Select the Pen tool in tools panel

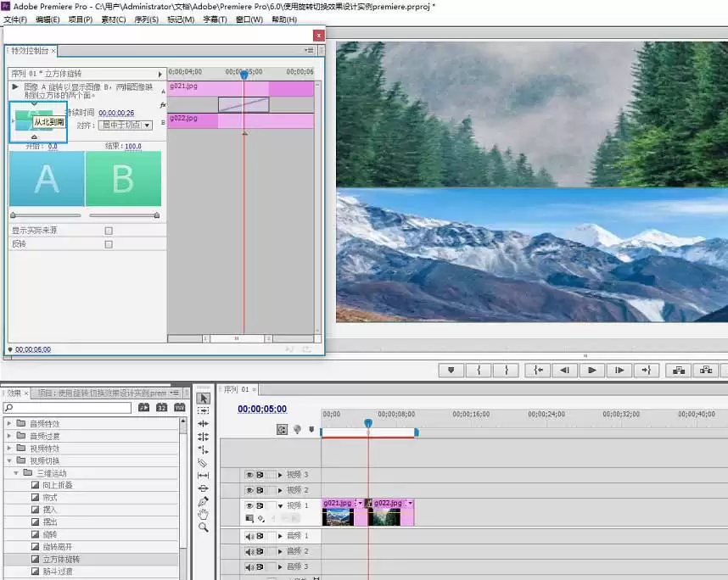[x=203, y=502]
